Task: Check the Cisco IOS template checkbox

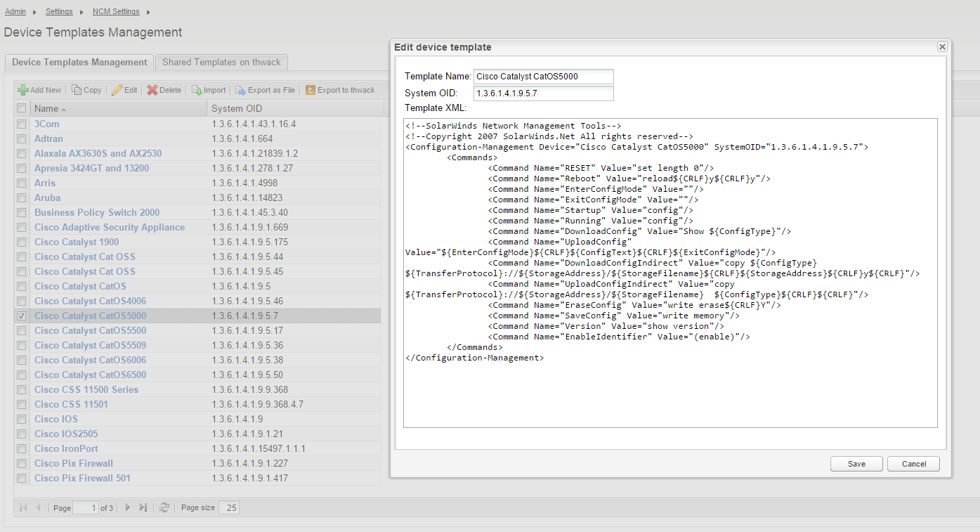Action: pyautogui.click(x=22, y=419)
